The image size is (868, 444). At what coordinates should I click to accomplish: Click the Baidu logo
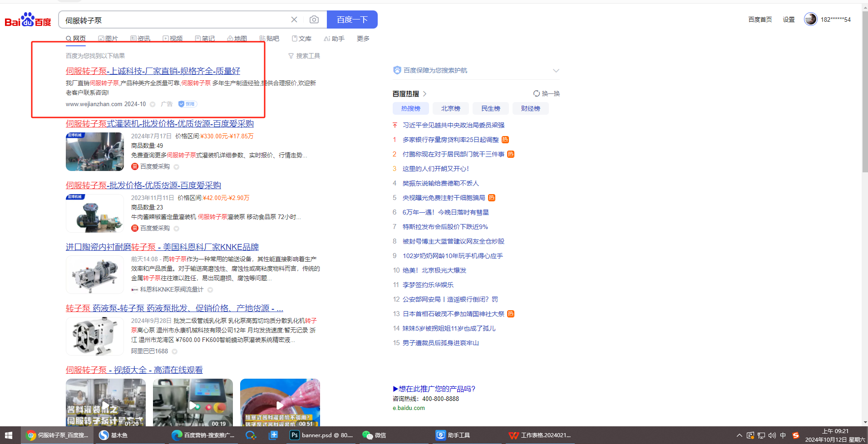click(x=28, y=20)
